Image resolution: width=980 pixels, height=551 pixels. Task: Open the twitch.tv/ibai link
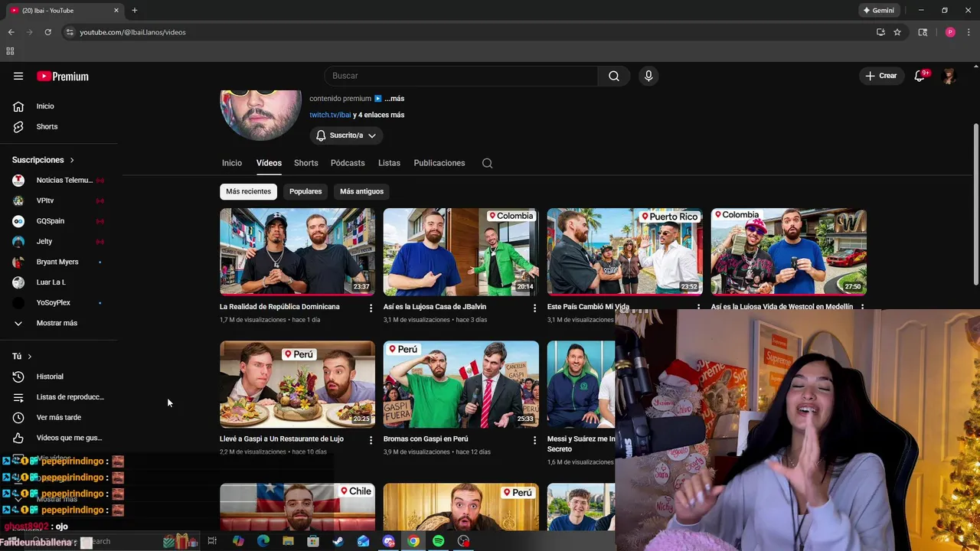(330, 115)
